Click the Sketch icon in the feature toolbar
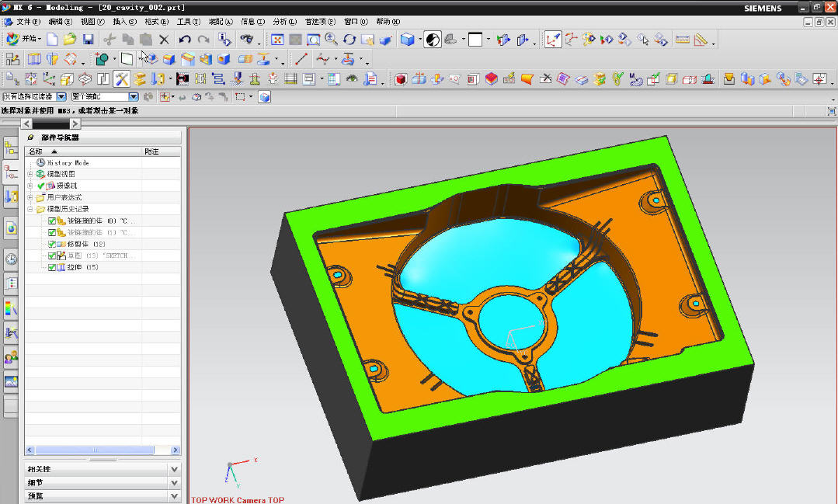This screenshot has height=504, width=838. pos(13,59)
